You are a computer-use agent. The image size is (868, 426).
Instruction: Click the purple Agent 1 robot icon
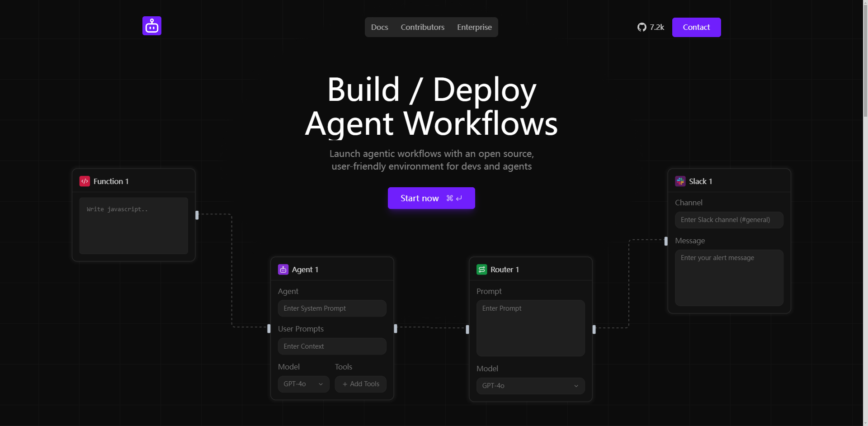coord(283,270)
